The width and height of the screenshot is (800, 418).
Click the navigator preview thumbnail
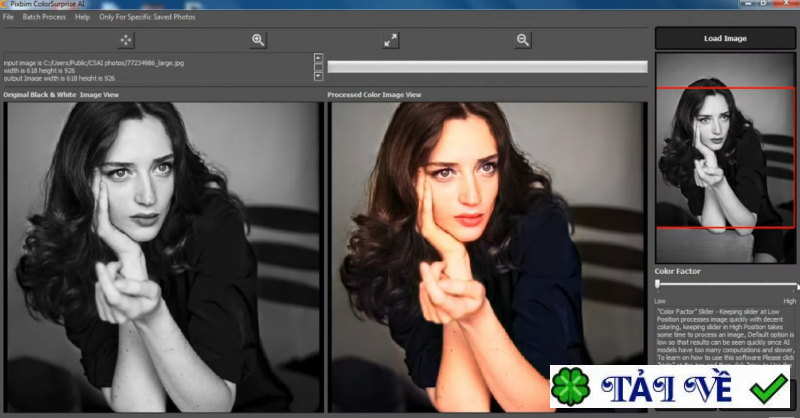click(x=725, y=158)
